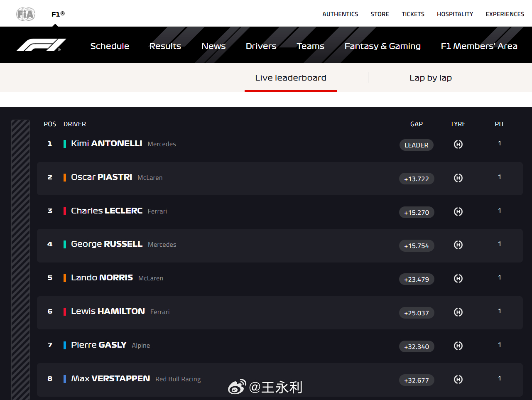Click the TYRE column header

pos(458,124)
